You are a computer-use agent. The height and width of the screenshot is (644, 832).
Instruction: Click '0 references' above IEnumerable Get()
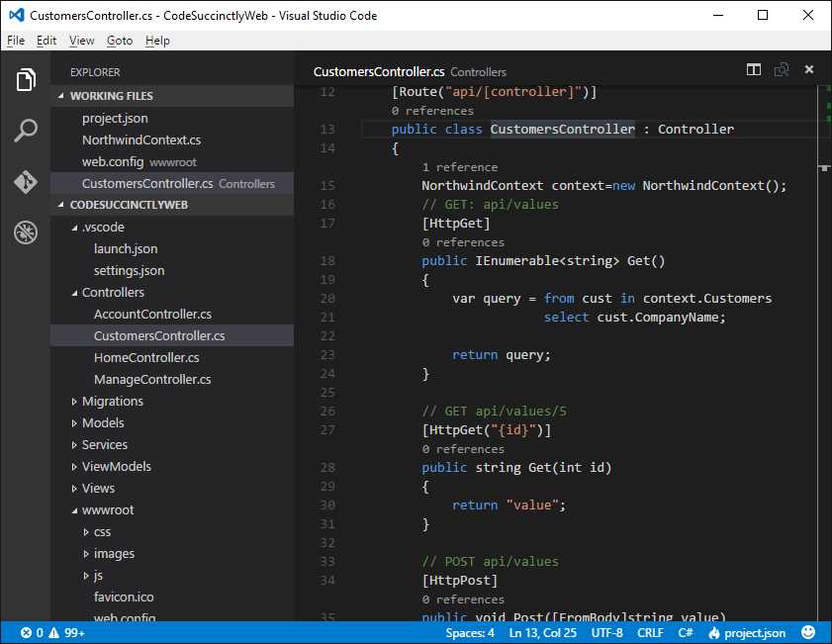(463, 242)
